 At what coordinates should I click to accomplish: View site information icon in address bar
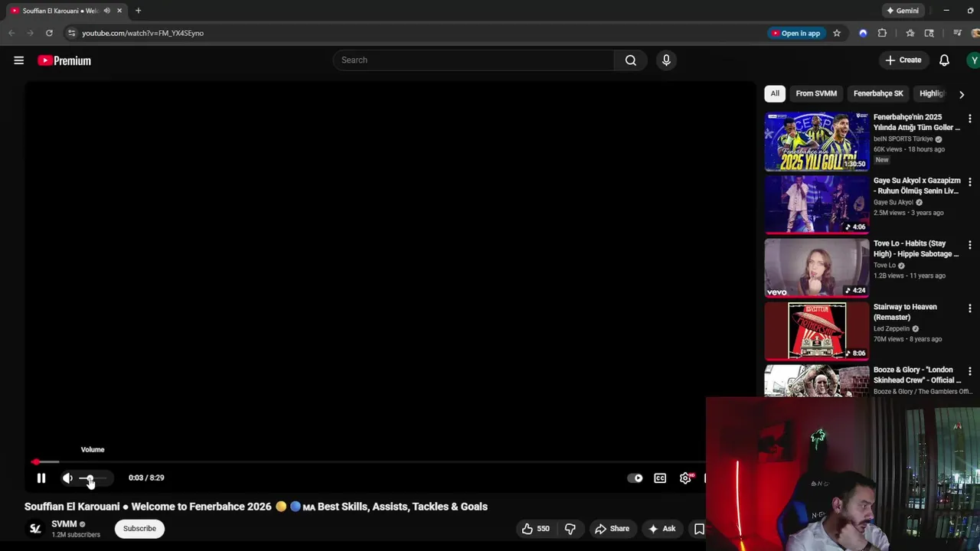click(x=71, y=33)
